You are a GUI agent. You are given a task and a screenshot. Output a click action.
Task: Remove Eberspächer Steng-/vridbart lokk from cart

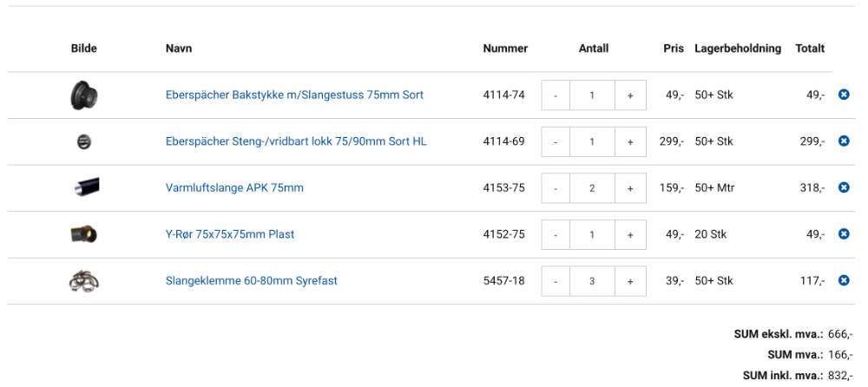click(x=844, y=141)
